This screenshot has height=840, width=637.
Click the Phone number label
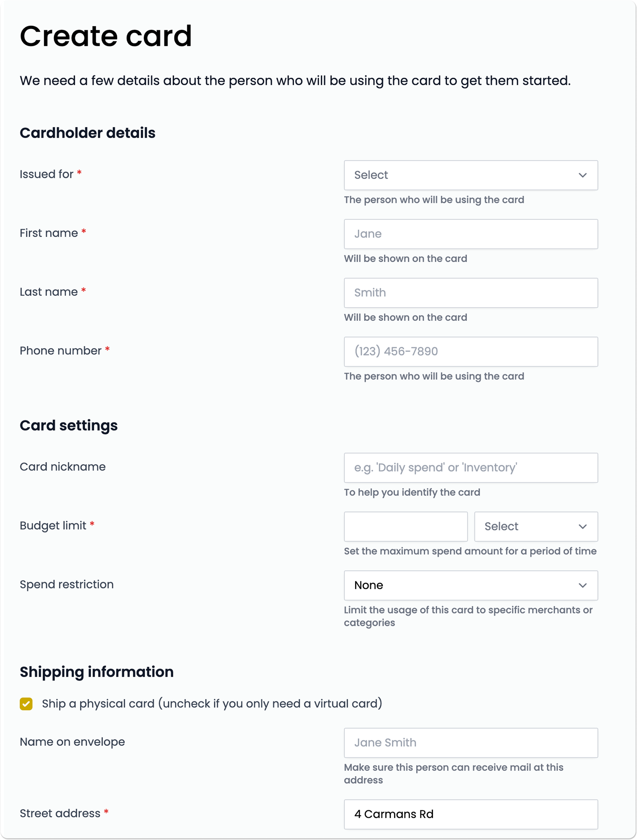coord(60,351)
